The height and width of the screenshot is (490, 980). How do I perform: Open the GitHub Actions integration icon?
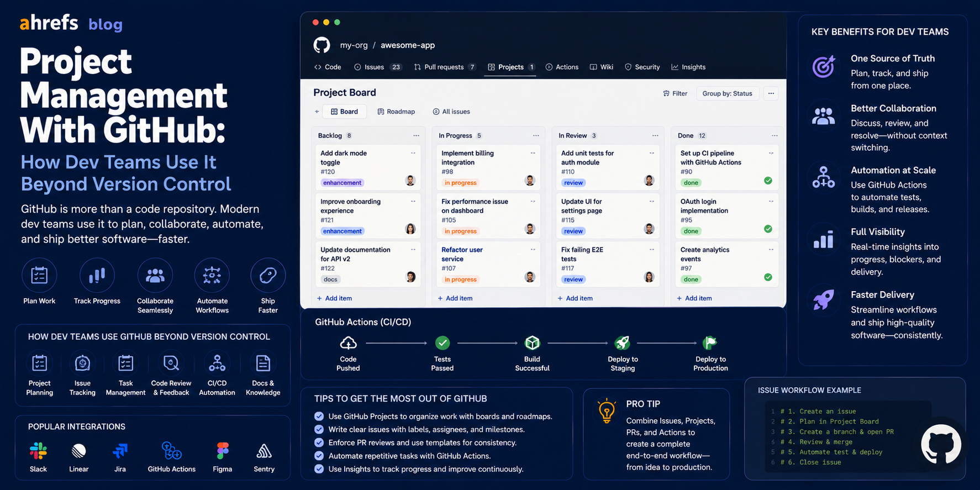pos(171,451)
